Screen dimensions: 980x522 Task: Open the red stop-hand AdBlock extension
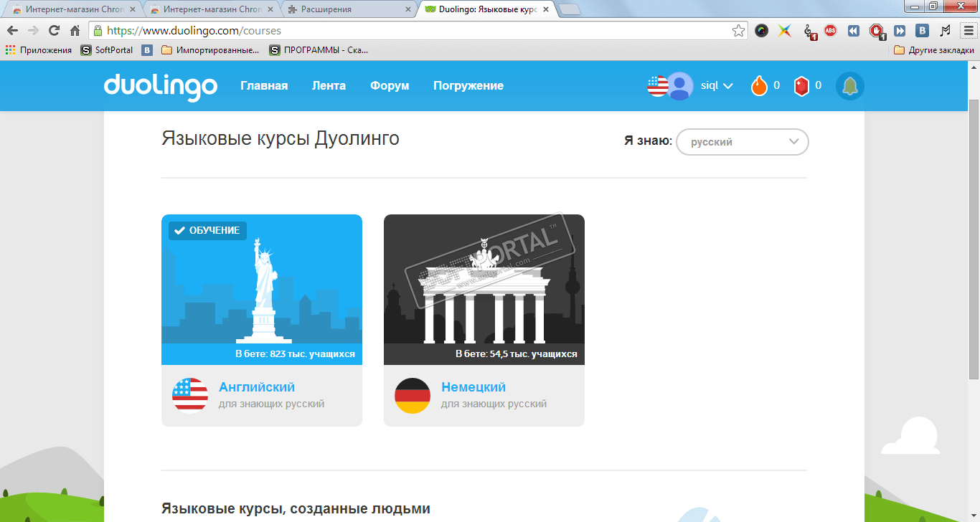coord(877,32)
